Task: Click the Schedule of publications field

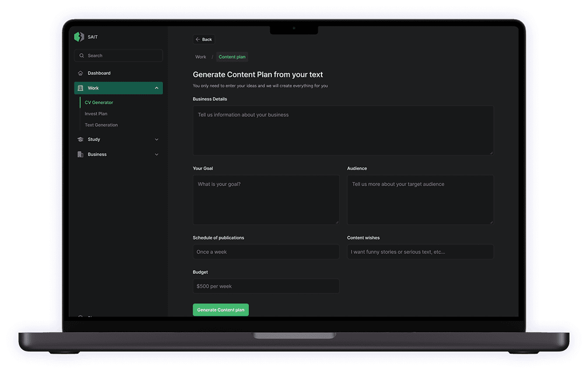Action: tap(266, 252)
